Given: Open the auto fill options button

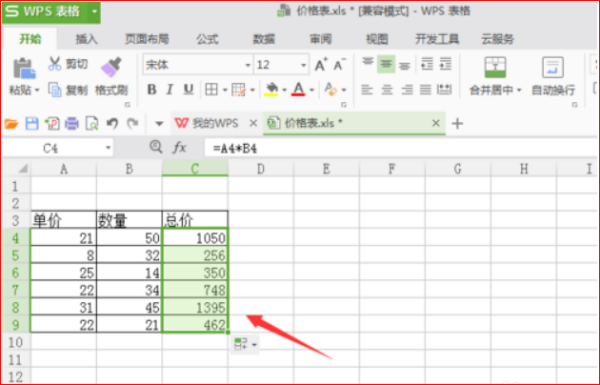Looking at the screenshot, I should click(245, 344).
